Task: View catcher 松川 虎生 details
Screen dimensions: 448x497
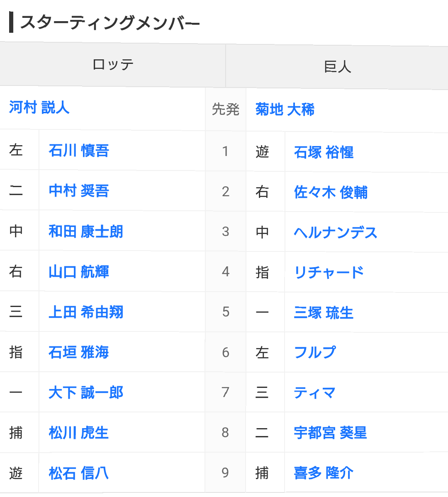Action: tap(79, 433)
